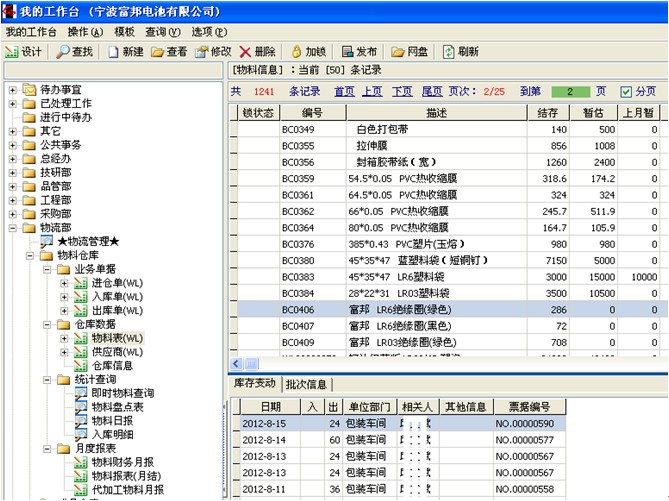Switch to the 批次信息 tab
Screen dimensions: 669x501
(x=306, y=384)
